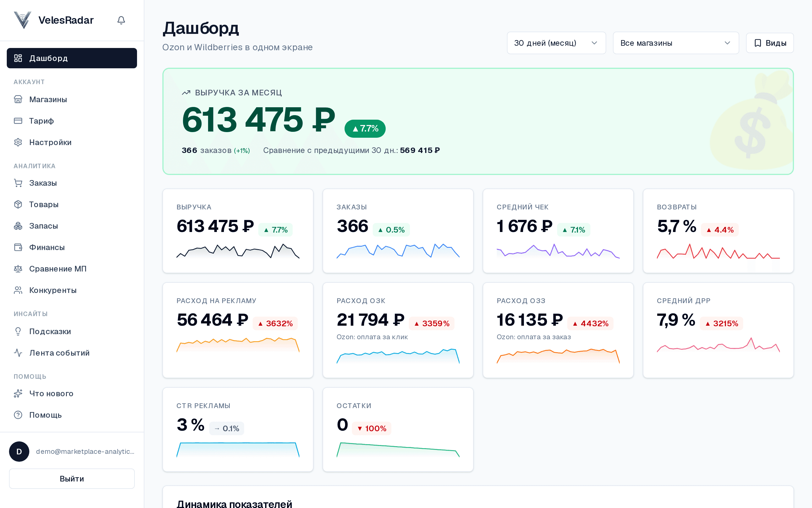Click the Что нового sparkles icon
Screen dimensions: 812x508
[x=18, y=393]
